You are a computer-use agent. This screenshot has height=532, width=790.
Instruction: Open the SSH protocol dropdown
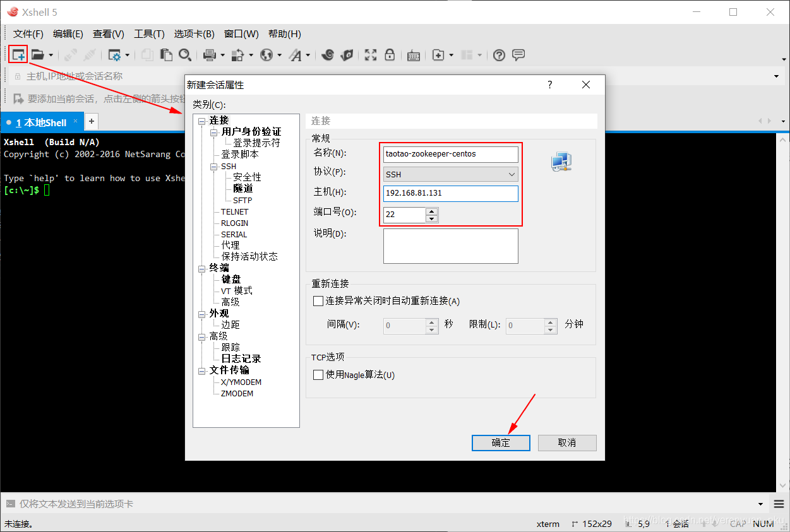click(512, 174)
